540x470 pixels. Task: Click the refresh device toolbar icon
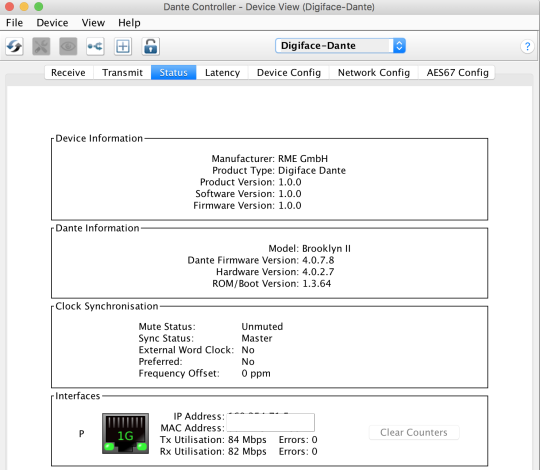tap(14, 46)
